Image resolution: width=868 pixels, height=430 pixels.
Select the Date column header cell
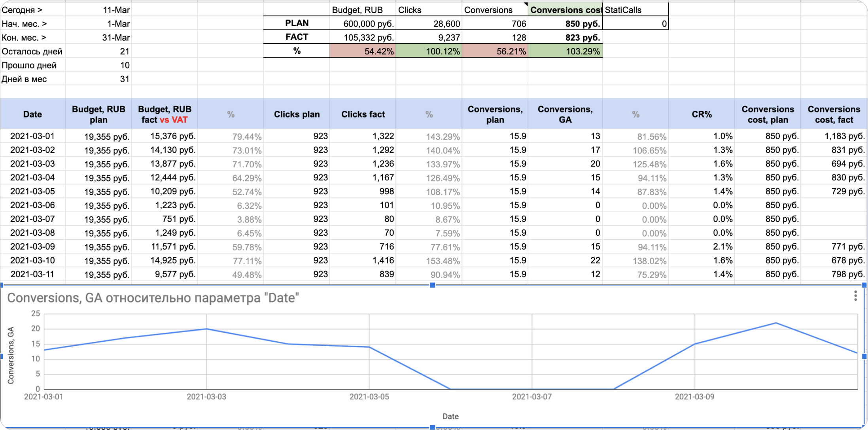(x=32, y=114)
